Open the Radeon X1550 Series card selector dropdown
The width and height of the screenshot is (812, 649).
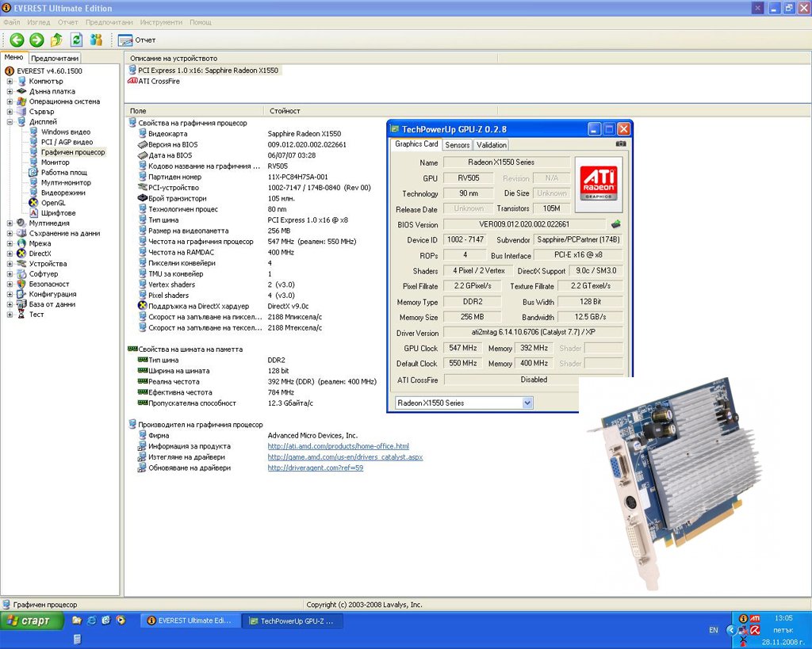[x=525, y=403]
